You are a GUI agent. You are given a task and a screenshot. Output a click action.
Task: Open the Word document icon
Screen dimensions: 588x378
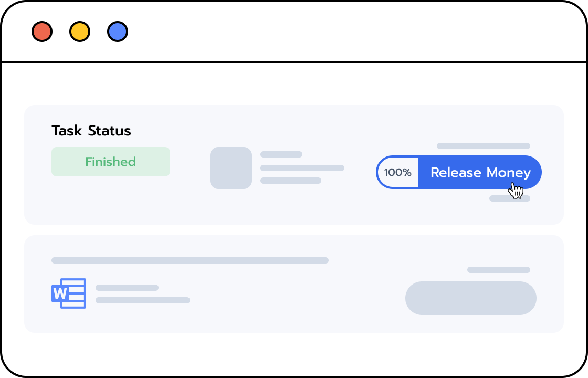(x=69, y=293)
